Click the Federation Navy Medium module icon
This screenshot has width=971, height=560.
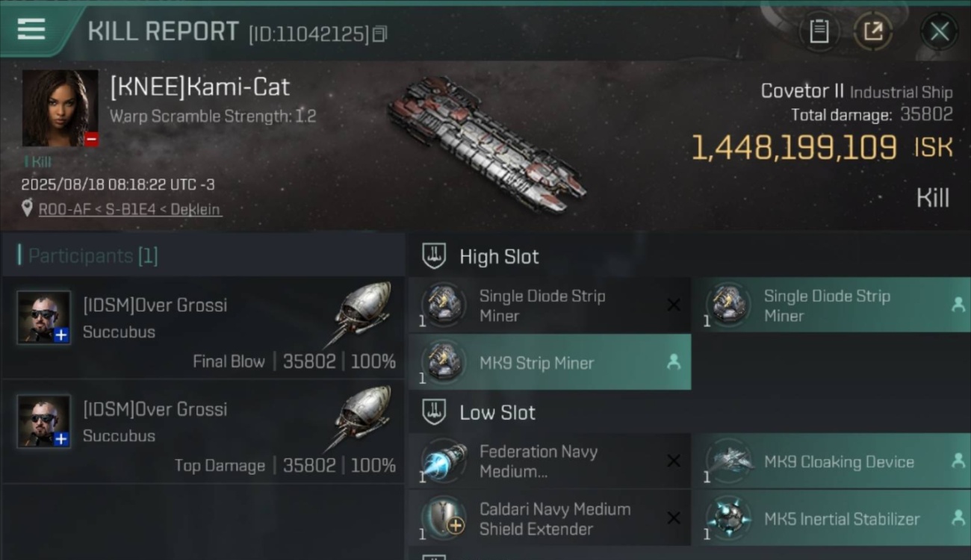(444, 461)
